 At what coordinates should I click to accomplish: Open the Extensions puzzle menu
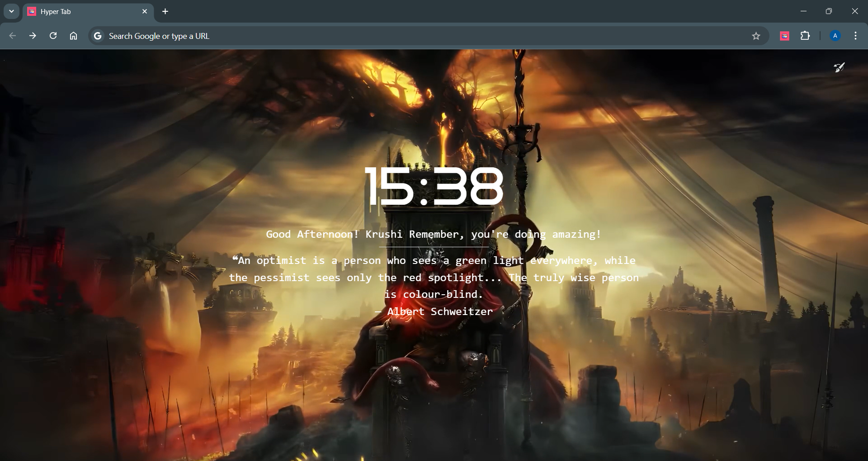click(x=805, y=36)
